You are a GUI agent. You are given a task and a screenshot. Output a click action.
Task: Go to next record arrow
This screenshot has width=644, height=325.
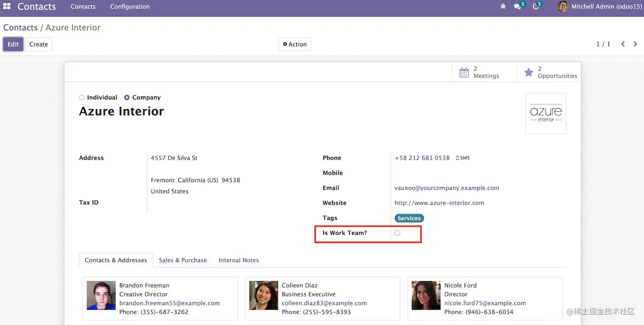tap(635, 44)
